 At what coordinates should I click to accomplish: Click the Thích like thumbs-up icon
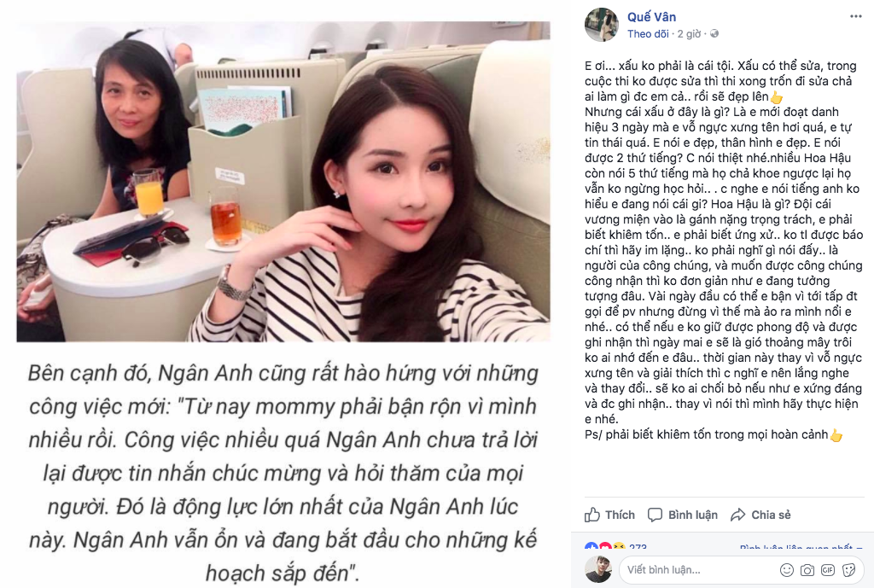(592, 515)
